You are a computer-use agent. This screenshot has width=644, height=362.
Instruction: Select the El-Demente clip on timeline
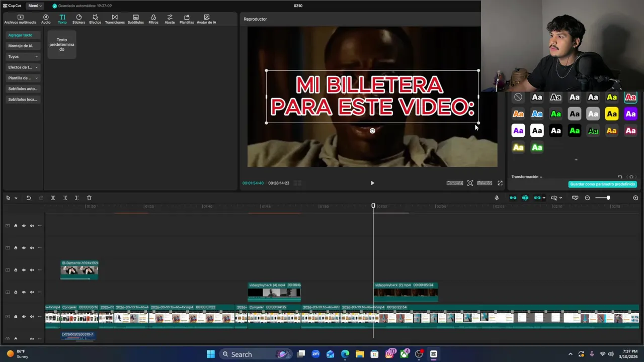pyautogui.click(x=79, y=269)
